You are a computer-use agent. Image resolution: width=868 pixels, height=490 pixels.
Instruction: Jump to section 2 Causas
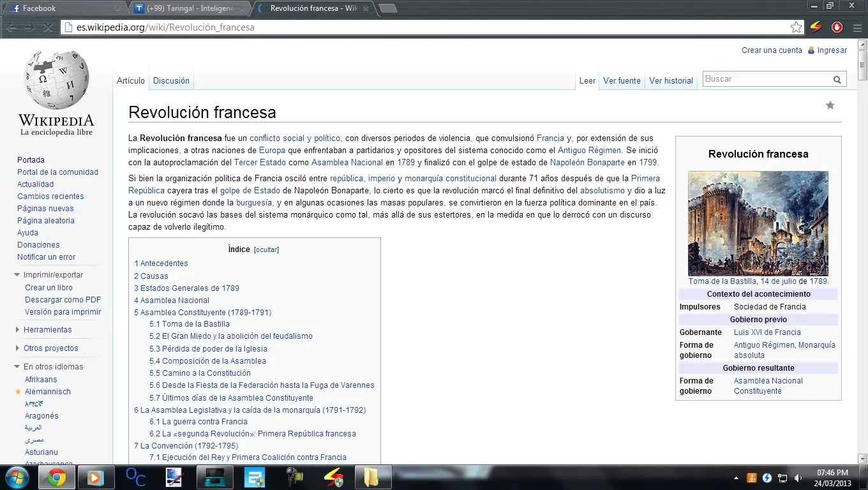pos(151,276)
